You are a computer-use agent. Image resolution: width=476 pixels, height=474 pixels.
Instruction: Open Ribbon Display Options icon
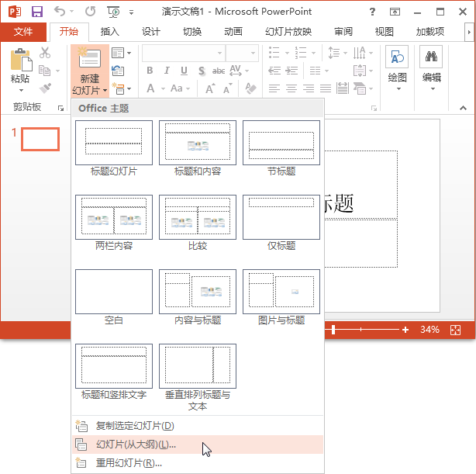(x=395, y=12)
